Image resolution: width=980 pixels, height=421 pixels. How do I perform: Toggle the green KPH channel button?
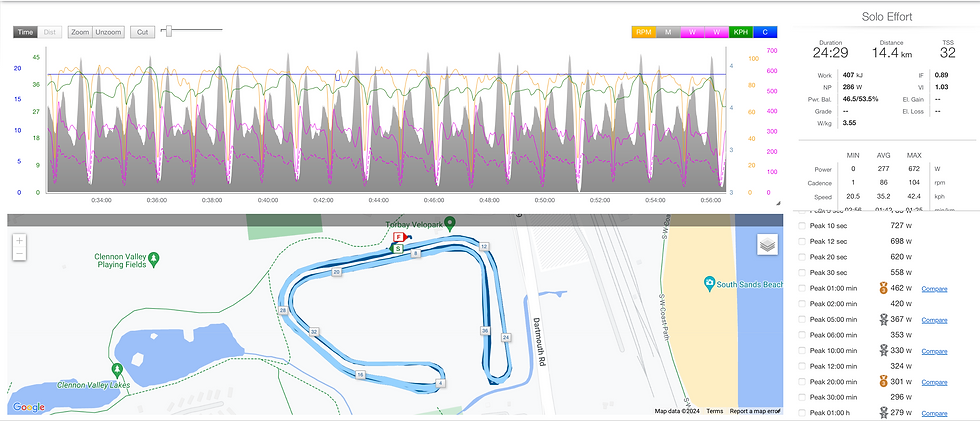(741, 32)
